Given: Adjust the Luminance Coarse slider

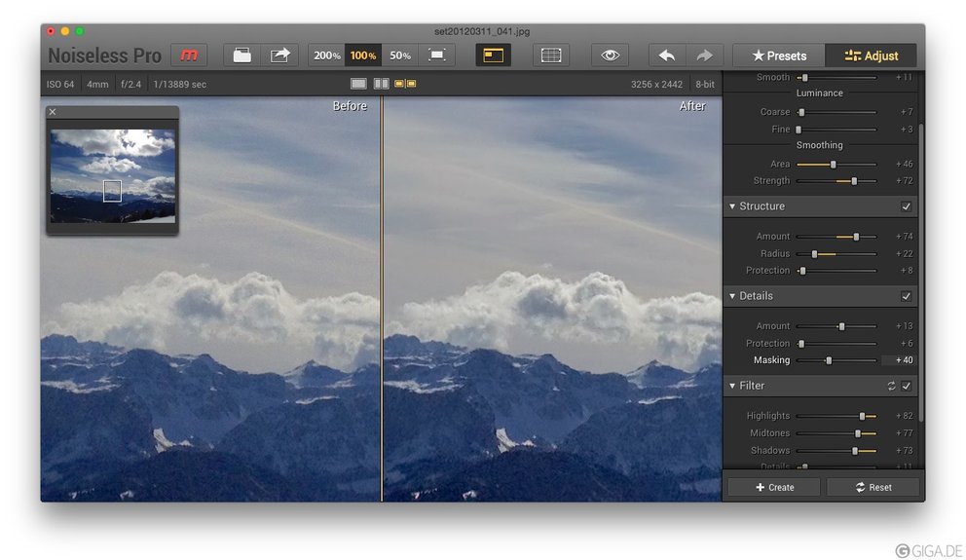Looking at the screenshot, I should pos(836,112).
